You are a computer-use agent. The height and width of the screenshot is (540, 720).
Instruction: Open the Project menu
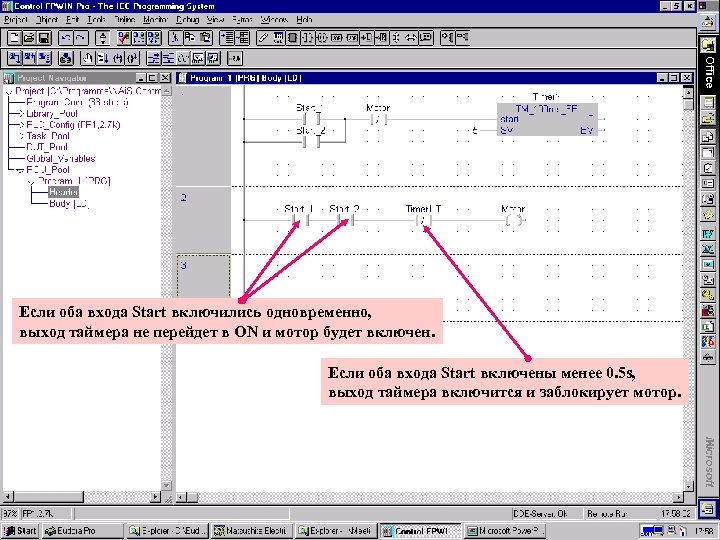coord(16,20)
